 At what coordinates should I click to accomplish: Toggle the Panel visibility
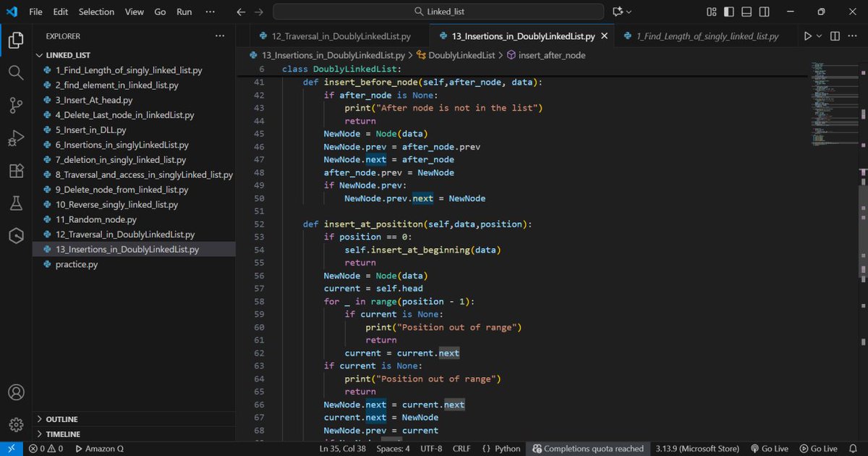coord(746,12)
